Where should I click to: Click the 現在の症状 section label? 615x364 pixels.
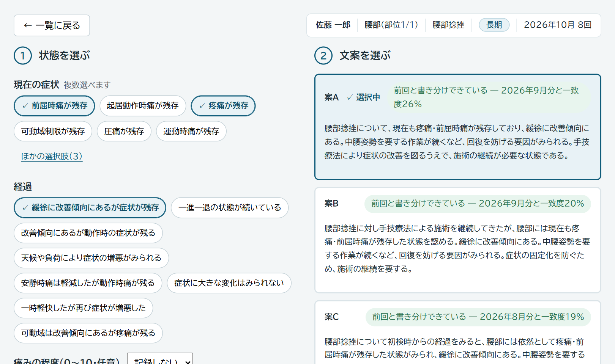(x=36, y=85)
